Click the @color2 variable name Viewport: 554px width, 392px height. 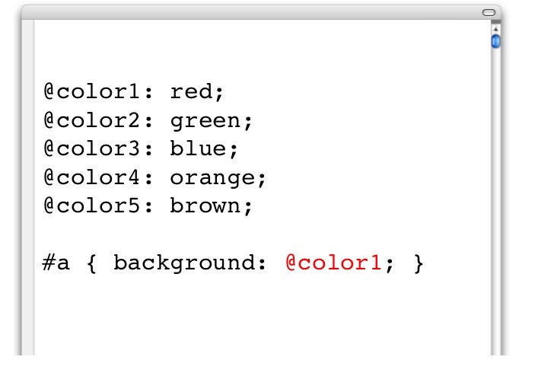92,120
